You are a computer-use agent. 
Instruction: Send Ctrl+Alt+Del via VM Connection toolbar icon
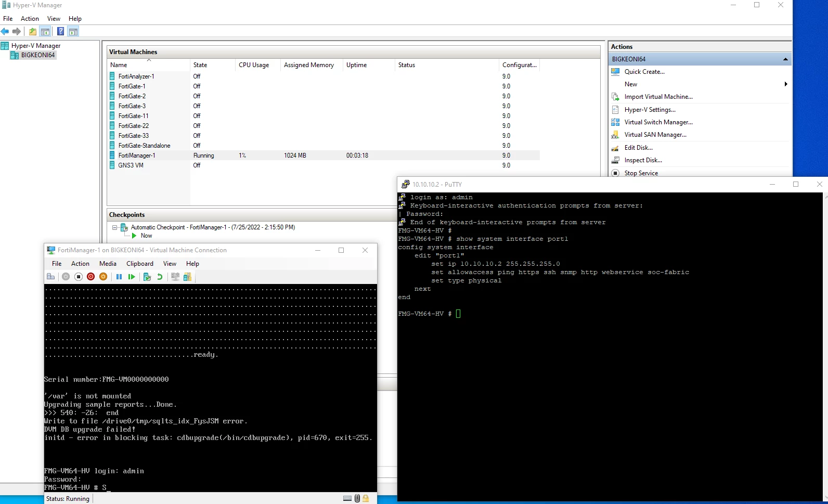[51, 277]
